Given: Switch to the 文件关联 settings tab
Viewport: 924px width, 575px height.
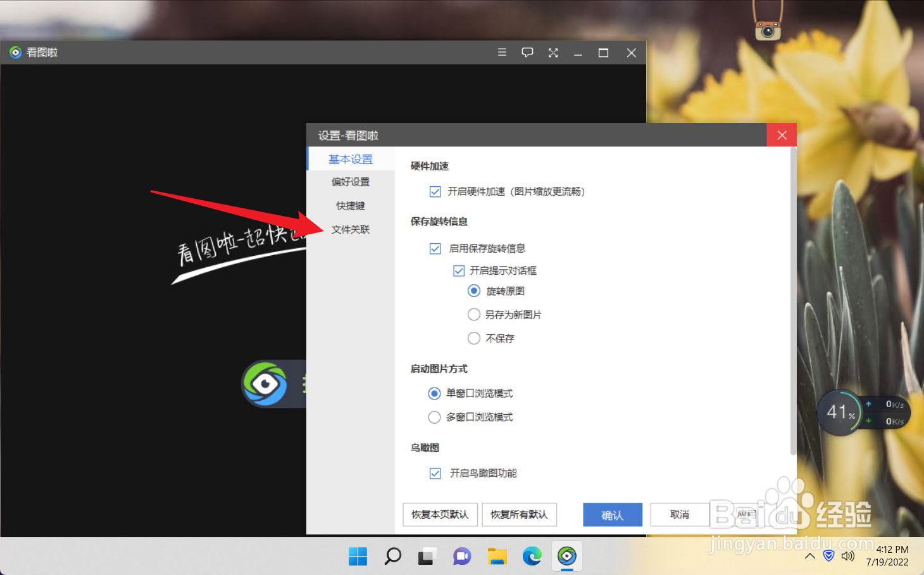Looking at the screenshot, I should click(350, 229).
